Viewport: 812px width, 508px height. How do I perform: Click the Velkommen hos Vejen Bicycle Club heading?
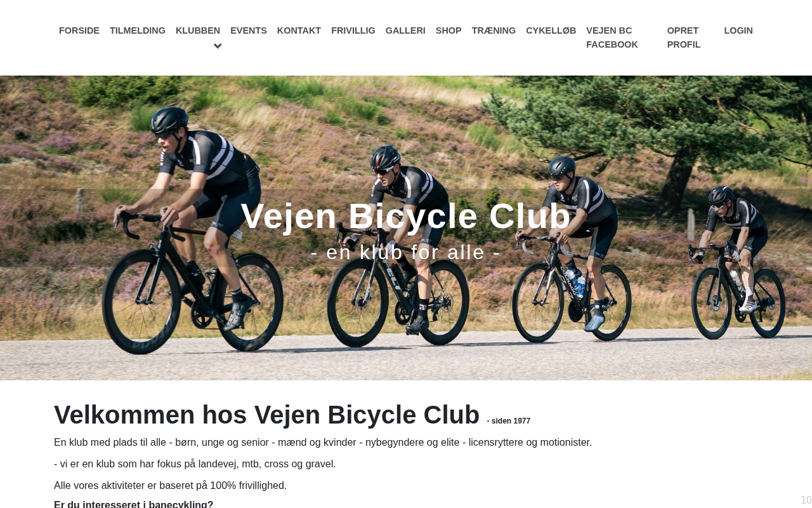click(x=266, y=415)
